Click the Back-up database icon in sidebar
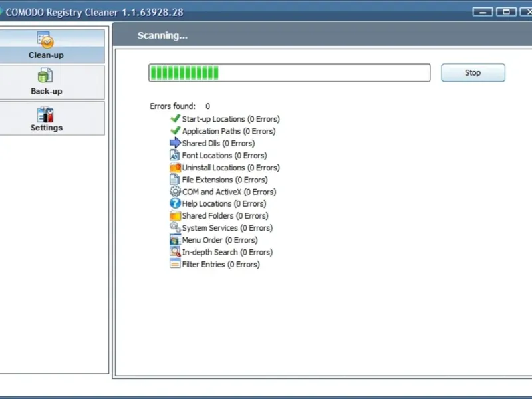Image resolution: width=532 pixels, height=399 pixels. click(45, 76)
